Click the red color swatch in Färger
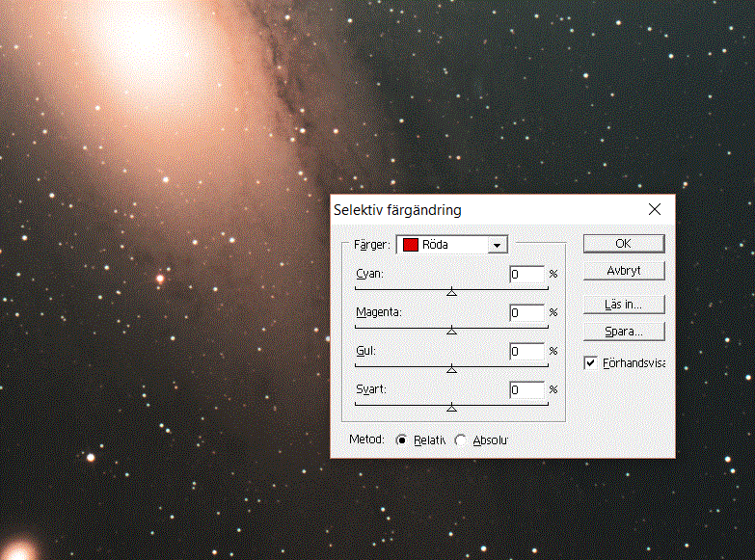This screenshot has width=755, height=560. (410, 245)
